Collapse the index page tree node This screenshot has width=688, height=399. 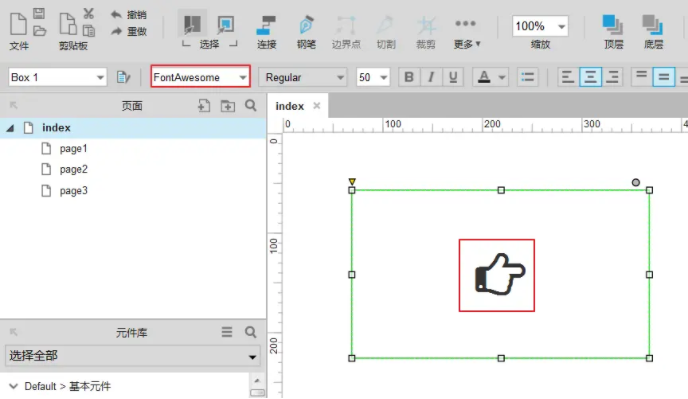coord(10,128)
